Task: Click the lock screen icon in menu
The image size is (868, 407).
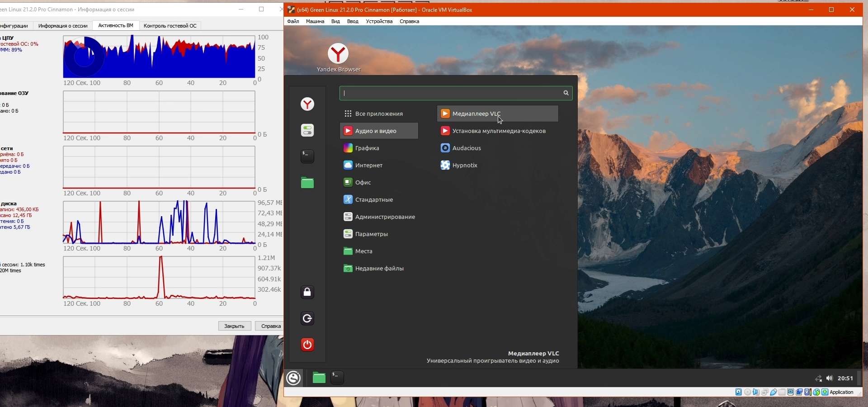Action: 307,292
